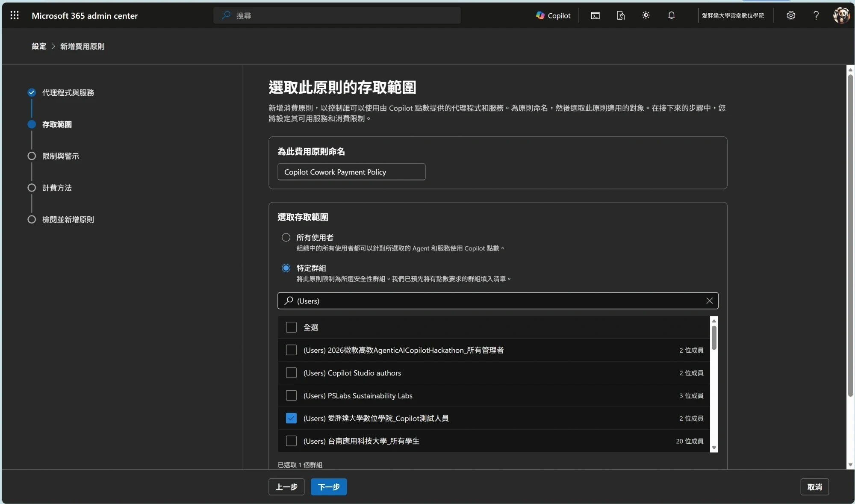Uncheck 愛胖達大學數位學院_Copilot測試人員 group
This screenshot has width=855, height=504.
(x=291, y=419)
